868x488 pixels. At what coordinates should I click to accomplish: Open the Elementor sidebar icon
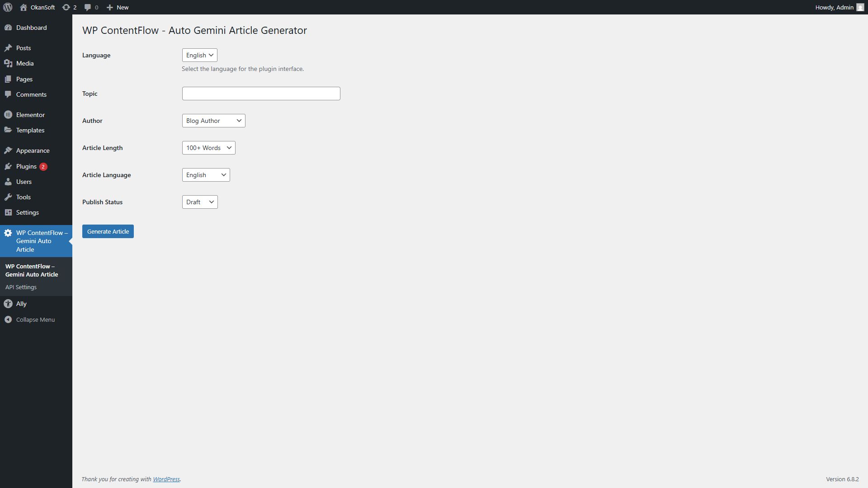(x=8, y=115)
